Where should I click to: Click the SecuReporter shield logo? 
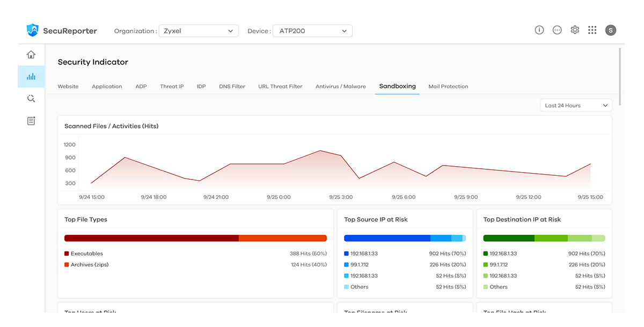(x=33, y=31)
